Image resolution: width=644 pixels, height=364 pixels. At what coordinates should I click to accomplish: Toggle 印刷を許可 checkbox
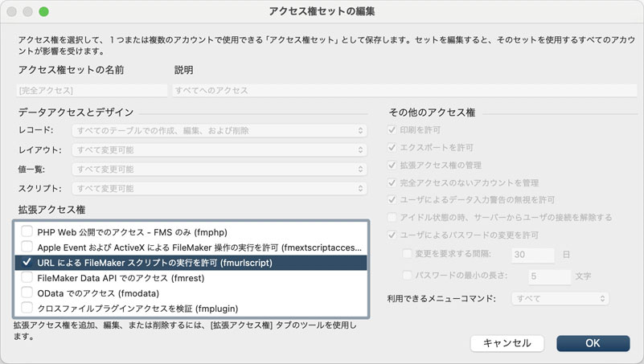(x=392, y=129)
